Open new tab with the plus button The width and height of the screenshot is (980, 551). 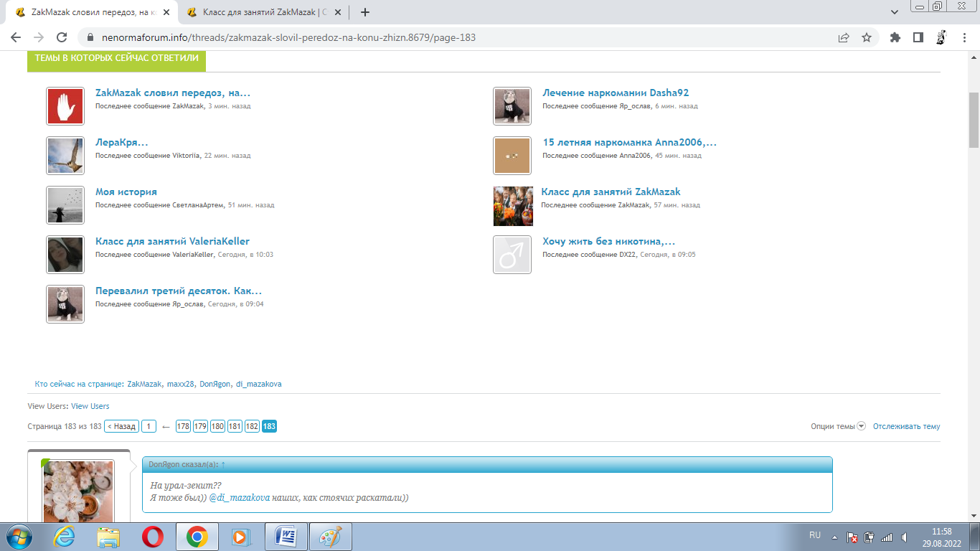point(365,12)
